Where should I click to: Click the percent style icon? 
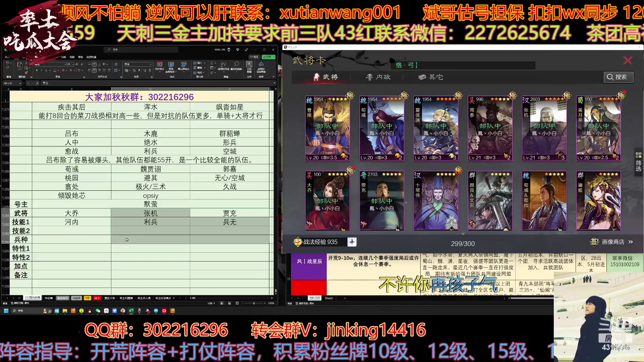(x=134, y=70)
